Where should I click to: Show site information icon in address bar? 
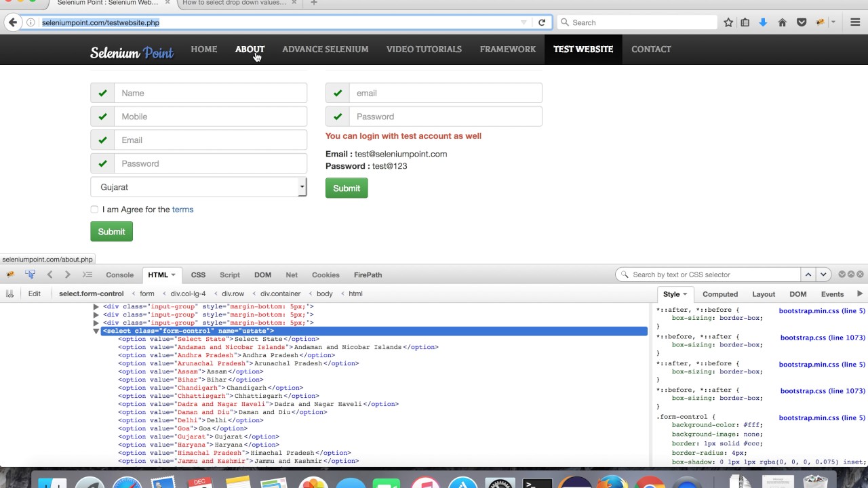pos(31,22)
